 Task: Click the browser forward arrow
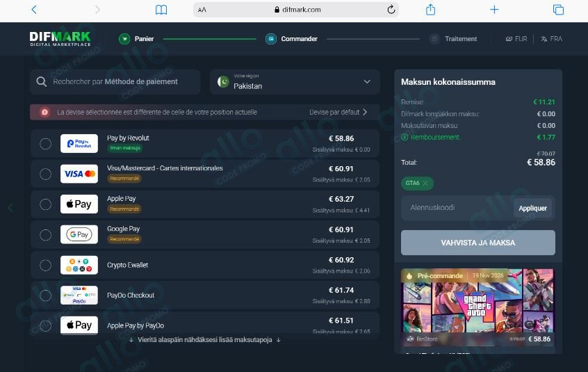[x=97, y=9]
